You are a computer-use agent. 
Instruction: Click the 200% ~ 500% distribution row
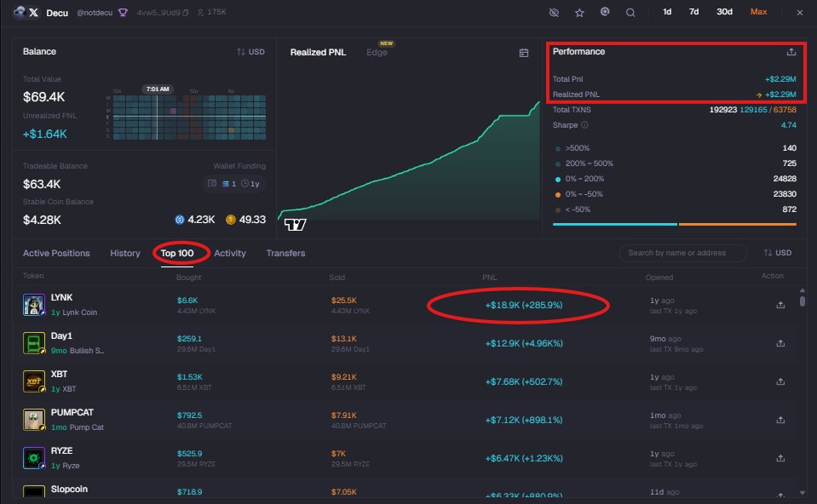[x=675, y=163]
